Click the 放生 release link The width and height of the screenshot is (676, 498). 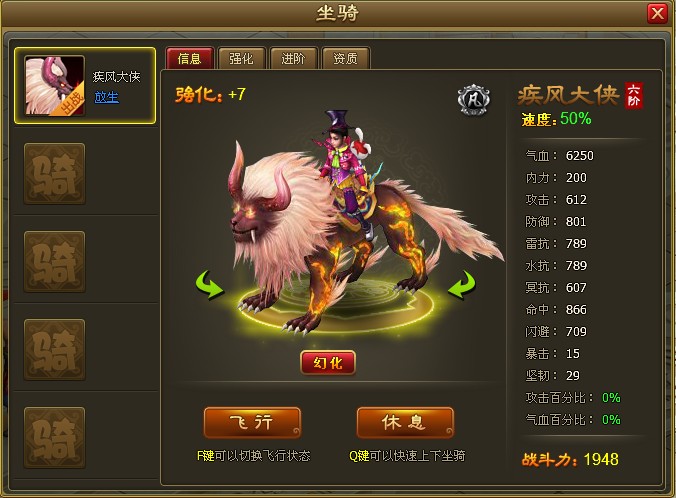tap(106, 97)
